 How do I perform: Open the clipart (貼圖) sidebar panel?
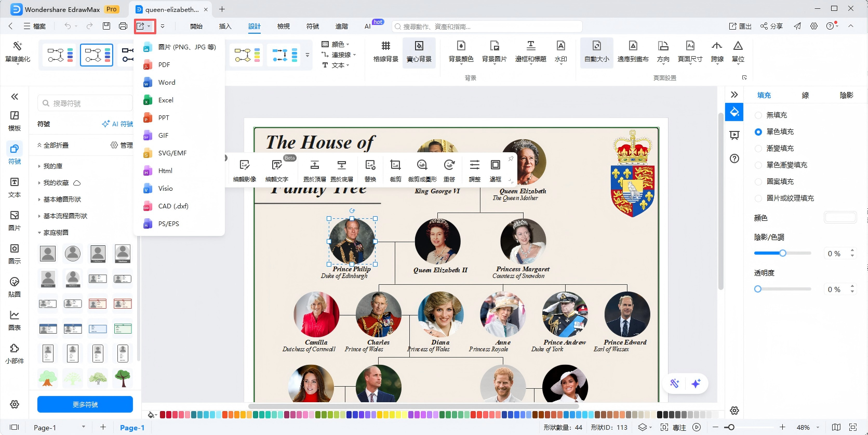click(15, 287)
